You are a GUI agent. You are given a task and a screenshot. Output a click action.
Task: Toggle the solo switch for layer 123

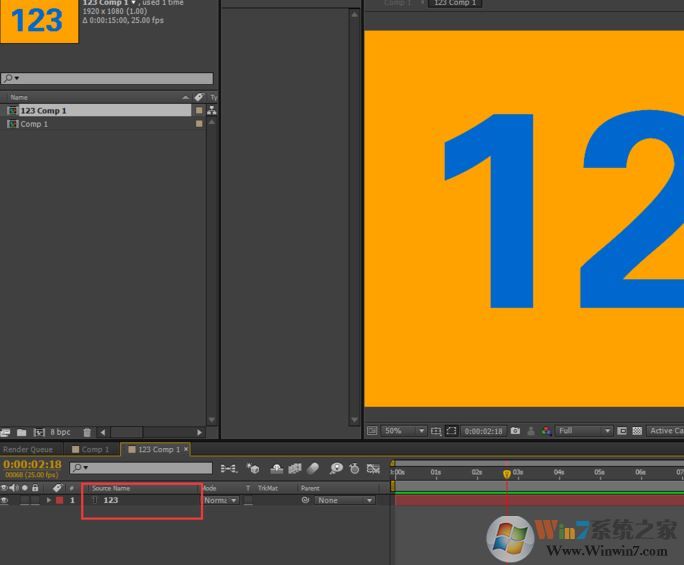click(24, 500)
